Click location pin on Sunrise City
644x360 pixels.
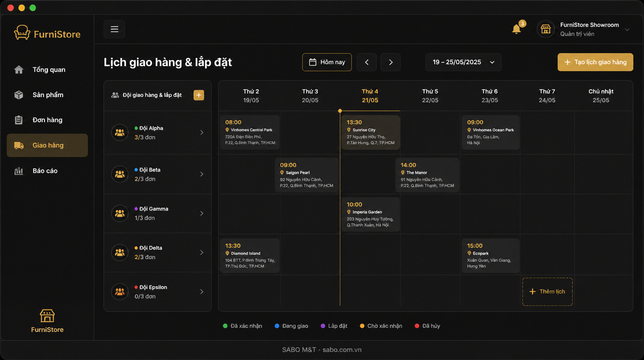click(x=349, y=130)
